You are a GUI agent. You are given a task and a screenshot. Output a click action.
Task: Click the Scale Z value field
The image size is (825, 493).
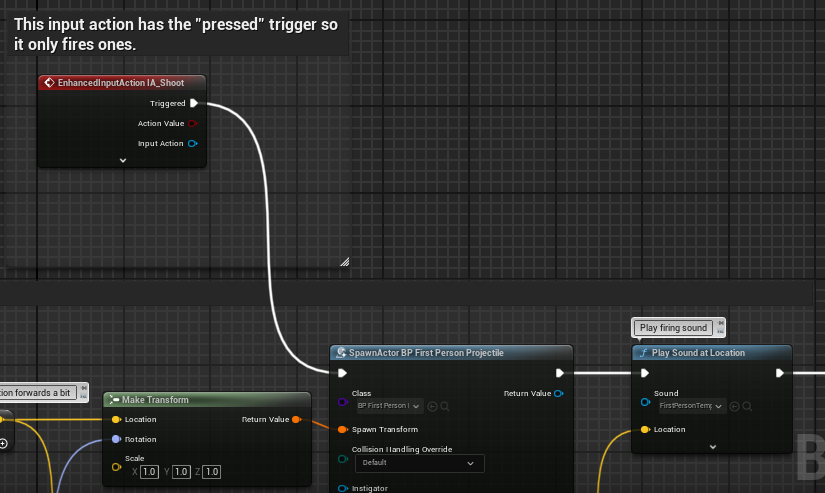(212, 472)
